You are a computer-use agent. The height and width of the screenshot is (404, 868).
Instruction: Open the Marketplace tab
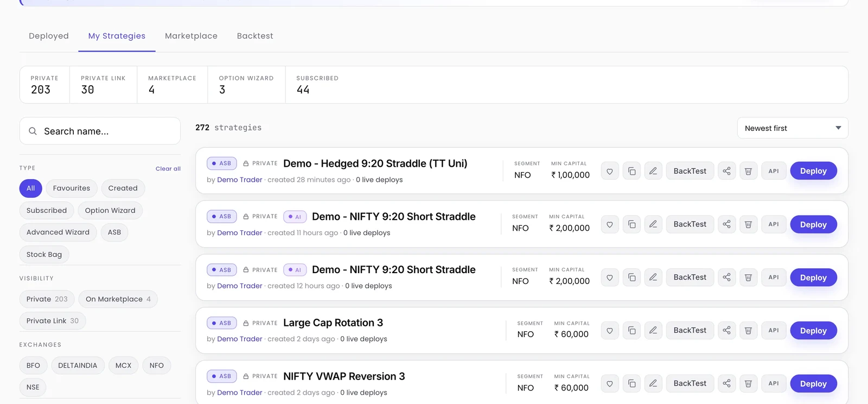[x=191, y=36]
